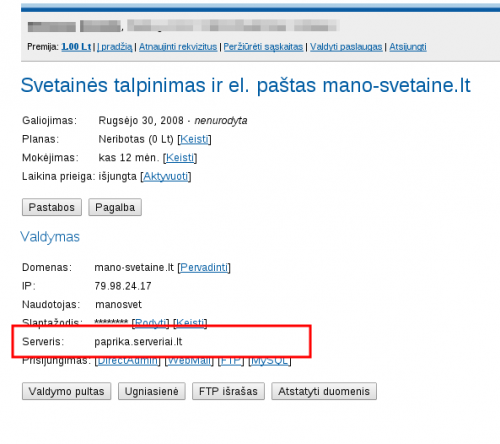Open MySQL login link

tap(270, 361)
